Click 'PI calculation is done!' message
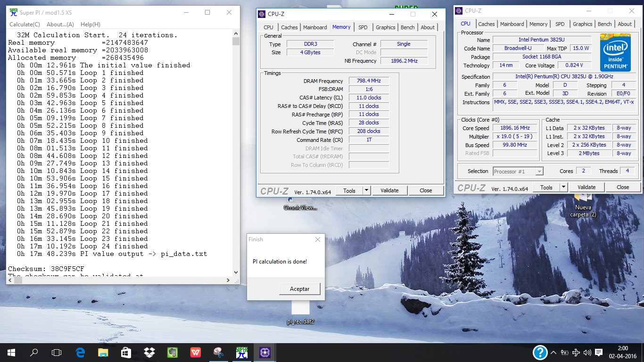 tap(280, 261)
